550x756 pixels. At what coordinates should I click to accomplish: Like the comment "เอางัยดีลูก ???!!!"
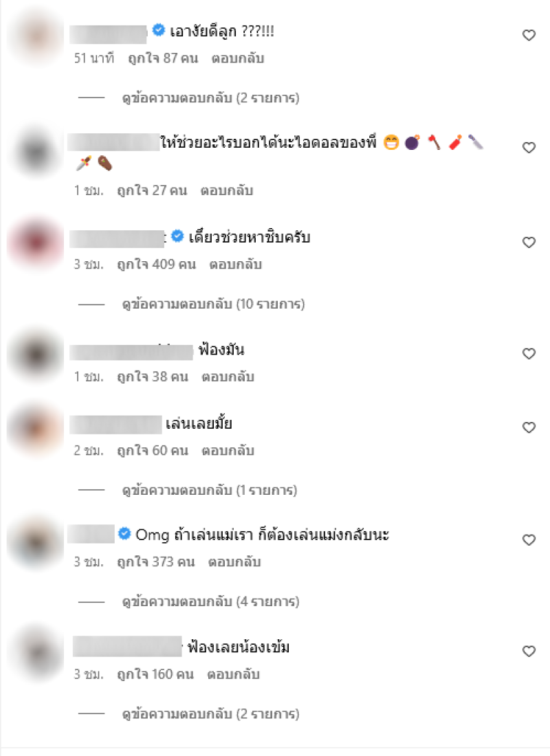pyautogui.click(x=529, y=35)
